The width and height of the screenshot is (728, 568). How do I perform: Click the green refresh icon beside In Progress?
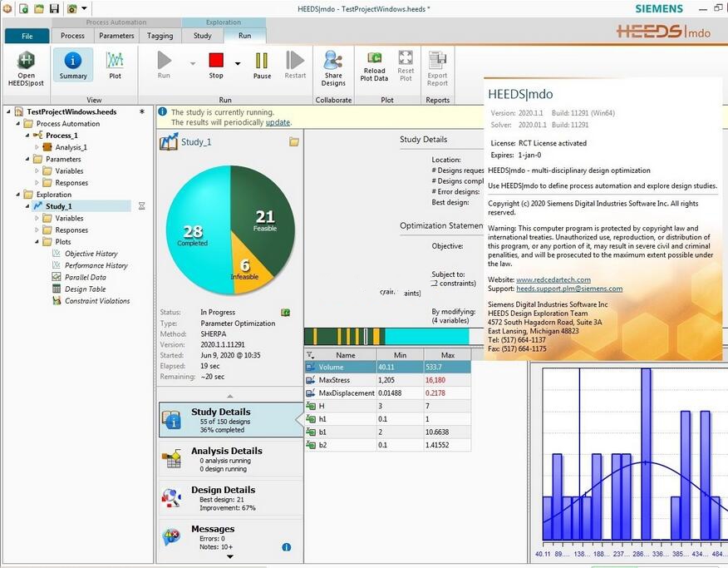[x=286, y=313]
